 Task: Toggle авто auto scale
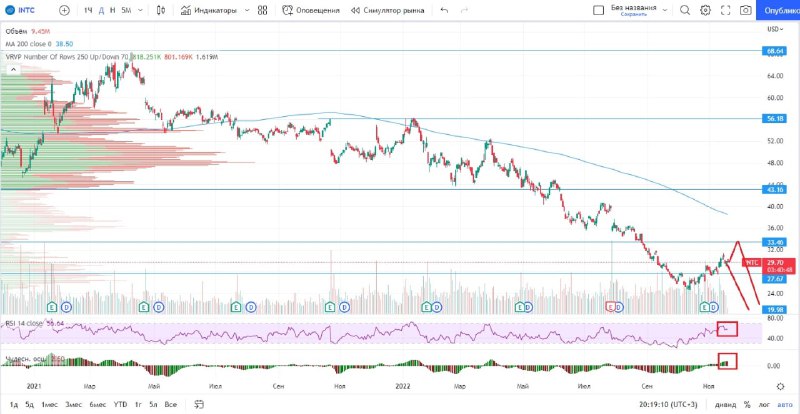pos(785,404)
